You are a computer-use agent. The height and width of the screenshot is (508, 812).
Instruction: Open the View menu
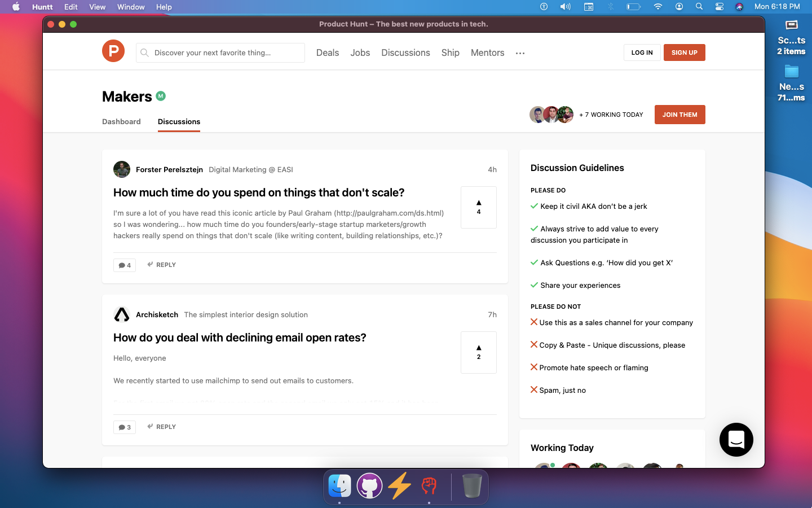point(97,7)
